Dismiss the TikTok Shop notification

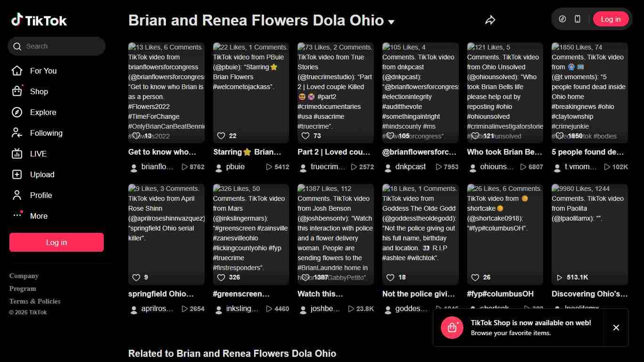pyautogui.click(x=616, y=328)
